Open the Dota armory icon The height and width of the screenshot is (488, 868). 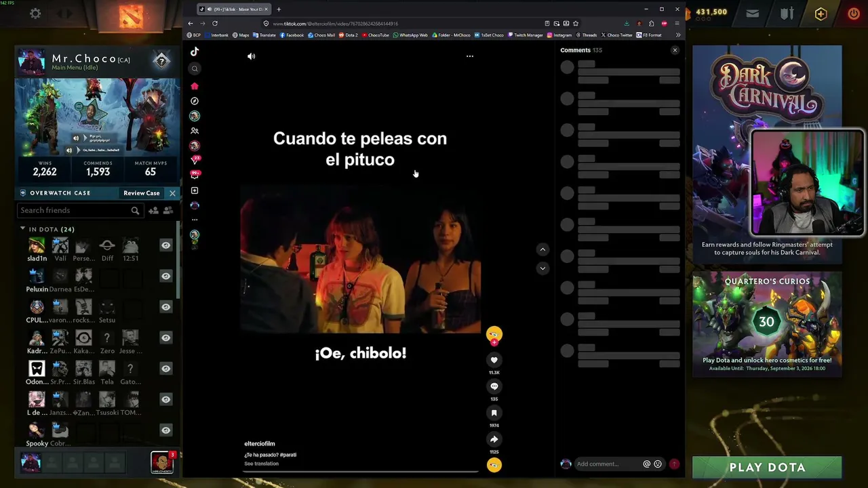tap(787, 14)
